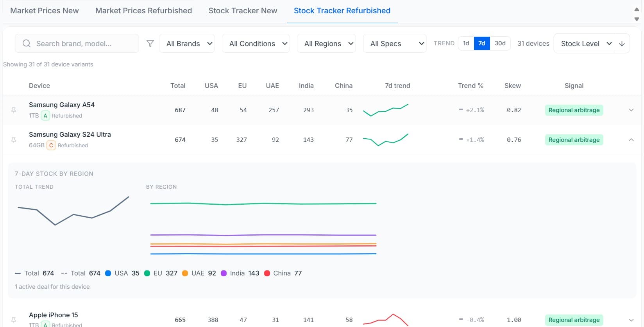Switch to Stock Tracker New tab

243,11
